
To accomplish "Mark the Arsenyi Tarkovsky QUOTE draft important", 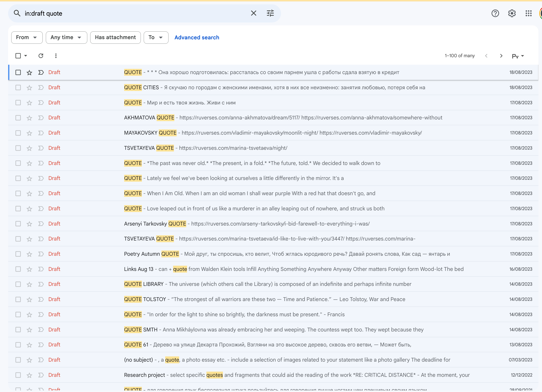I will (41, 224).
